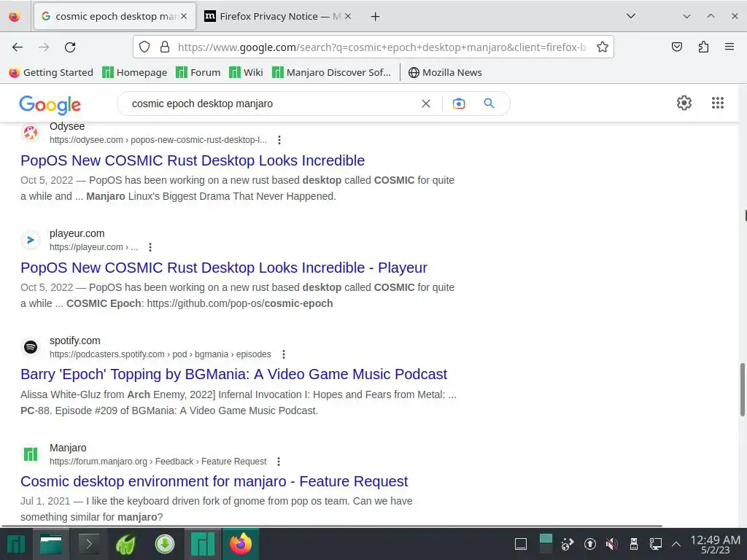
Task: Click the horizontal scrollbar at bottom
Action: [332, 526]
